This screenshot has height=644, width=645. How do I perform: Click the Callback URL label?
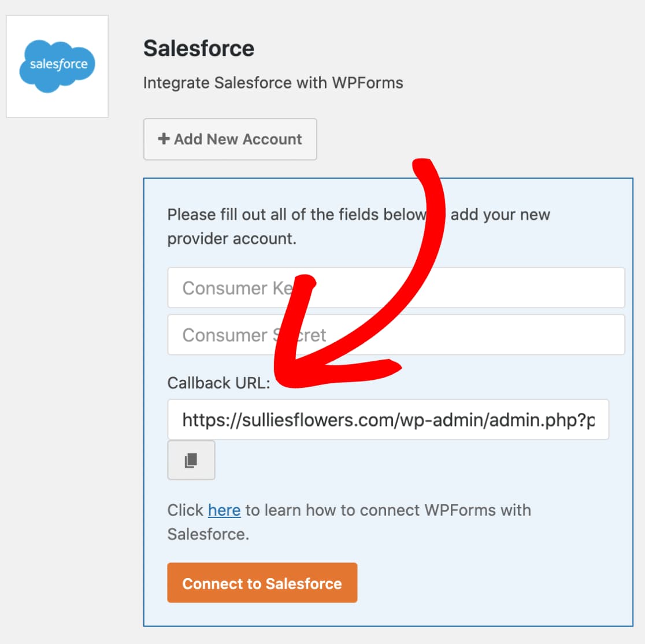pyautogui.click(x=218, y=382)
